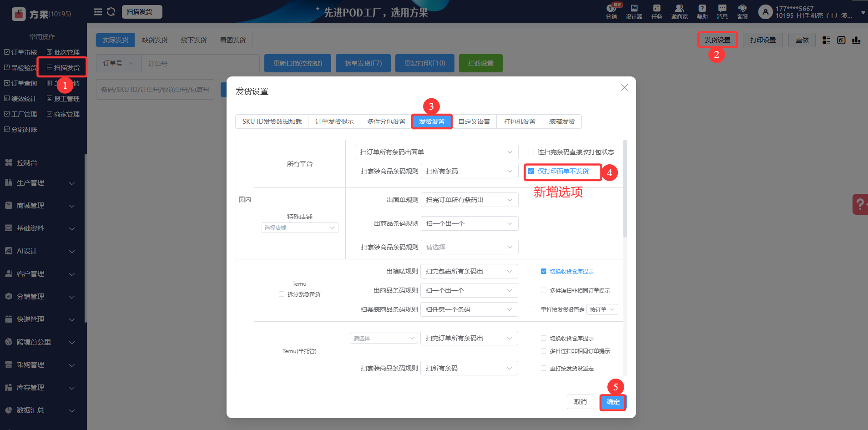Click the refresh icon in top bar
Viewport: 868px width, 430px height.
tap(111, 12)
